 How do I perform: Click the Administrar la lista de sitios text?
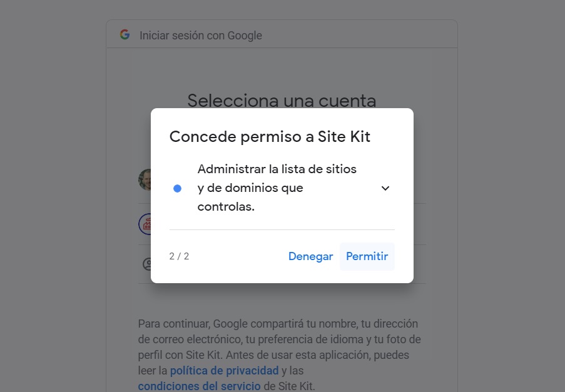[277, 169]
